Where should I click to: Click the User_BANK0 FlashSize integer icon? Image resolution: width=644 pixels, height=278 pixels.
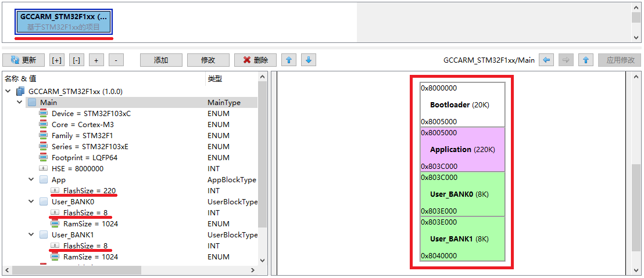[x=55, y=213]
